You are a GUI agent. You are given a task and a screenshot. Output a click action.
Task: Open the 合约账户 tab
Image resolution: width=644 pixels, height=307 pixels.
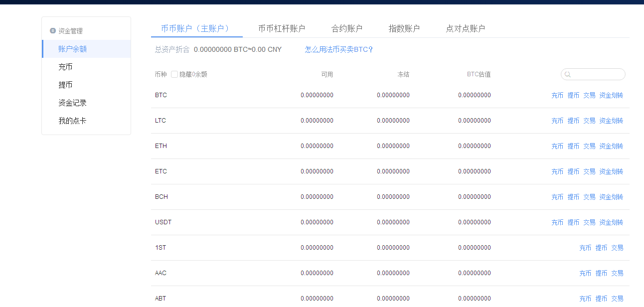347,28
